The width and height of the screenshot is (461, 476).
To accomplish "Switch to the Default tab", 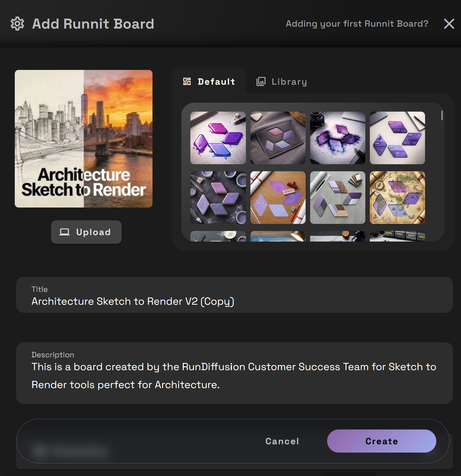I will pos(209,82).
